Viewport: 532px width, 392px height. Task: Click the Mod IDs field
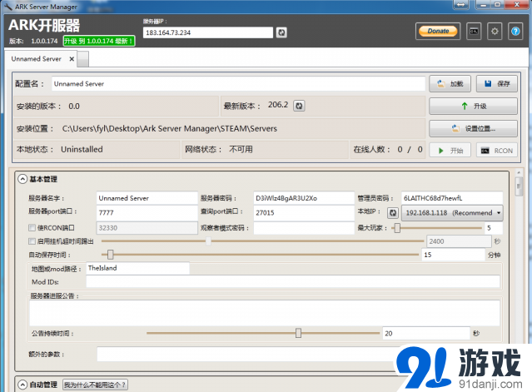click(x=293, y=282)
